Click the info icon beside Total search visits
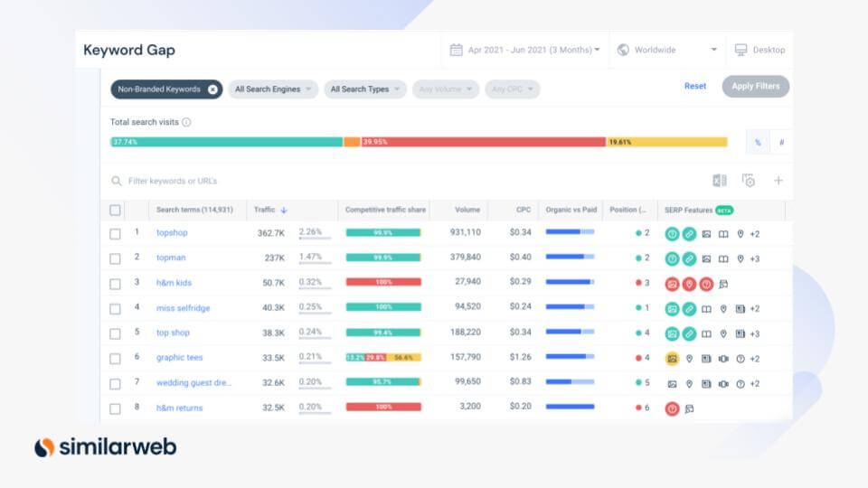The height and width of the screenshot is (488, 868). click(x=186, y=122)
